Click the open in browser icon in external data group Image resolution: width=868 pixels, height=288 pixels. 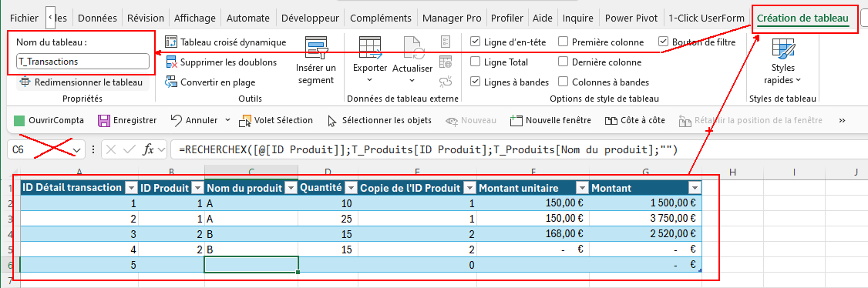click(445, 62)
